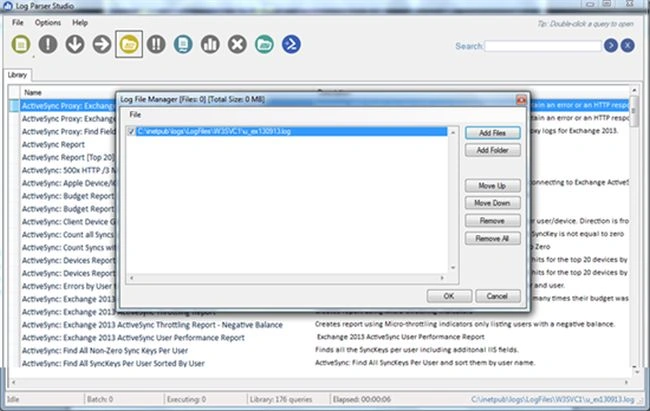Select ActiveSync: Count all Syncs row
The width and height of the screenshot is (650, 411).
coord(69,234)
